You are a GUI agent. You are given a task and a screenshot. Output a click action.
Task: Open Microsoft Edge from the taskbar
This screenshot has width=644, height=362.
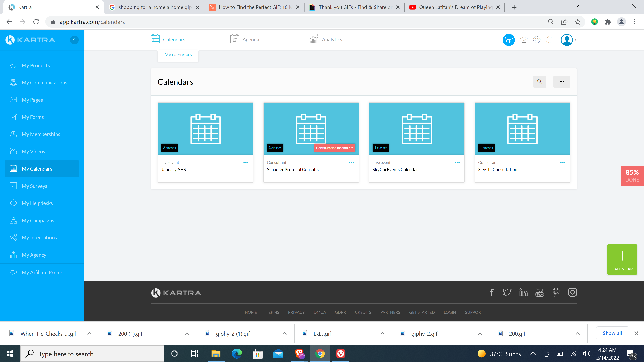click(236, 354)
